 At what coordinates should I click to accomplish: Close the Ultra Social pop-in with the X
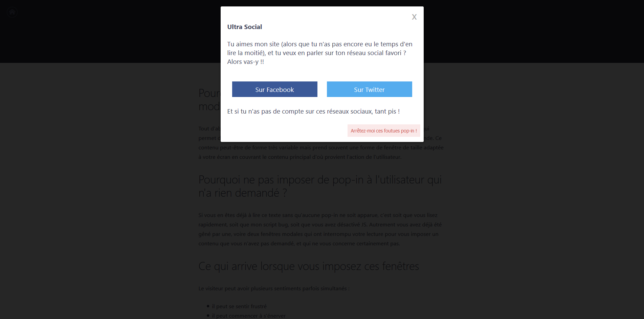click(414, 17)
